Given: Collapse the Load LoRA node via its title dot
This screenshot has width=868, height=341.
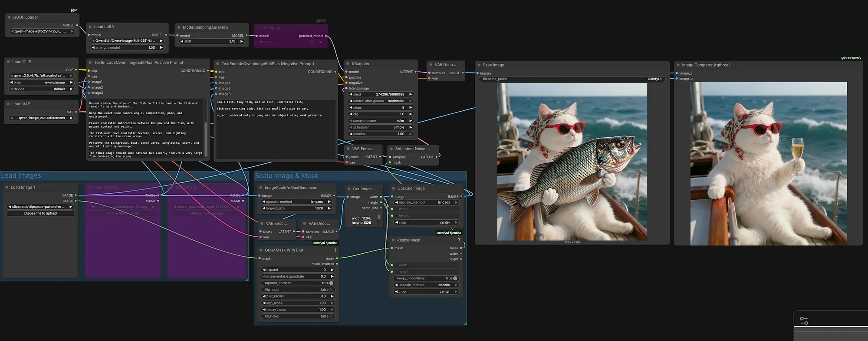Looking at the screenshot, I should (x=90, y=27).
